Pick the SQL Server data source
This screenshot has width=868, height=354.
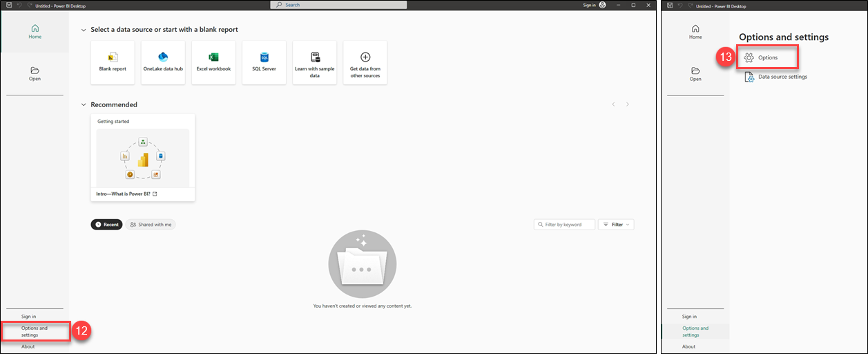pyautogui.click(x=264, y=62)
